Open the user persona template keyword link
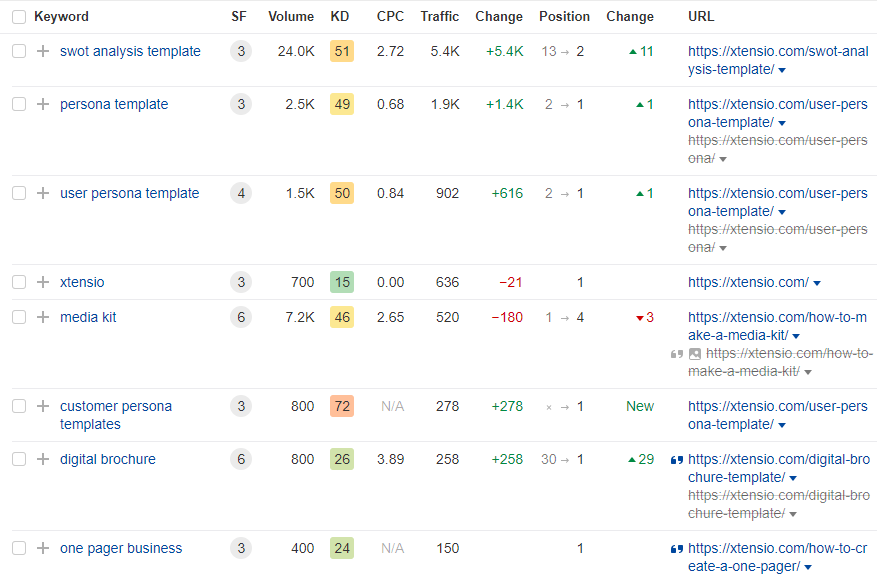This screenshot has width=877, height=583. point(130,194)
